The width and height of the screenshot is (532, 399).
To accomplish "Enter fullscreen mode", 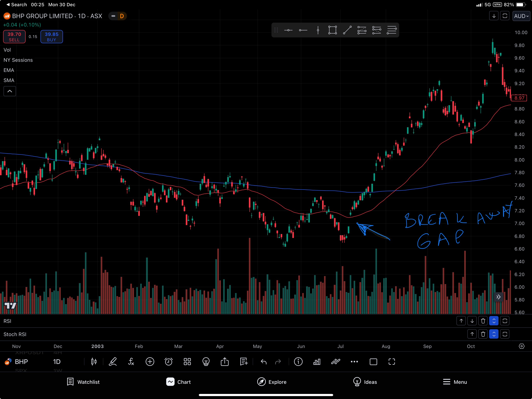I will tap(392, 361).
